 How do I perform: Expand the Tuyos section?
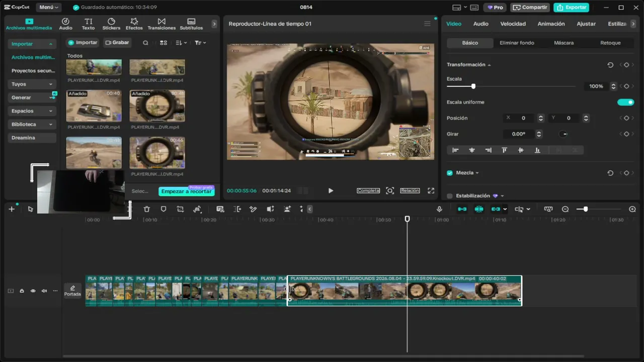point(31,84)
